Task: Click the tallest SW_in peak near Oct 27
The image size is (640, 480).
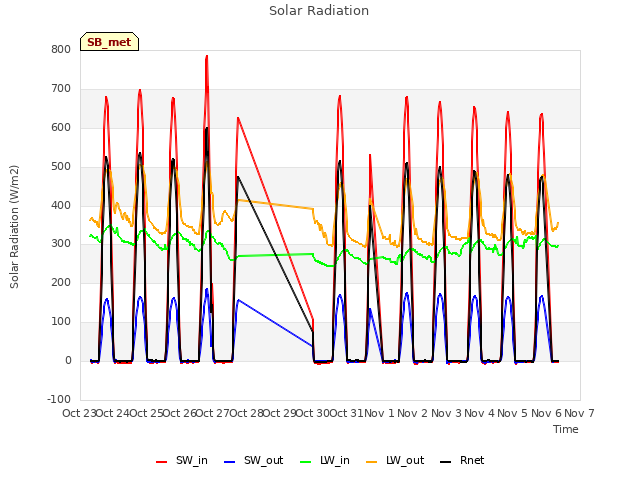Action: click(x=207, y=56)
